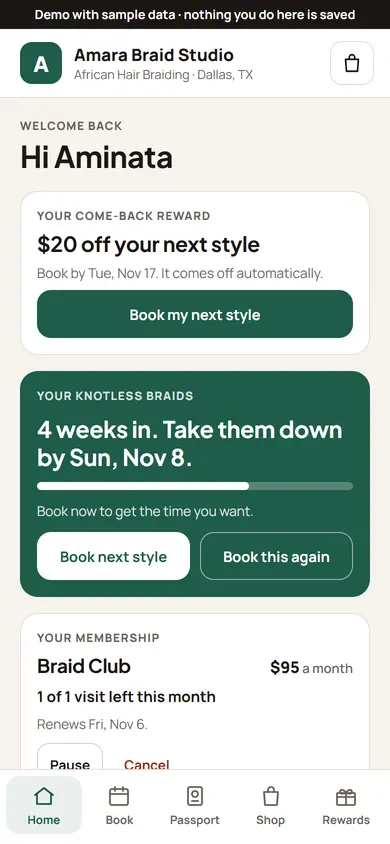Open the Book calendar icon in bottom bar

tap(119, 796)
